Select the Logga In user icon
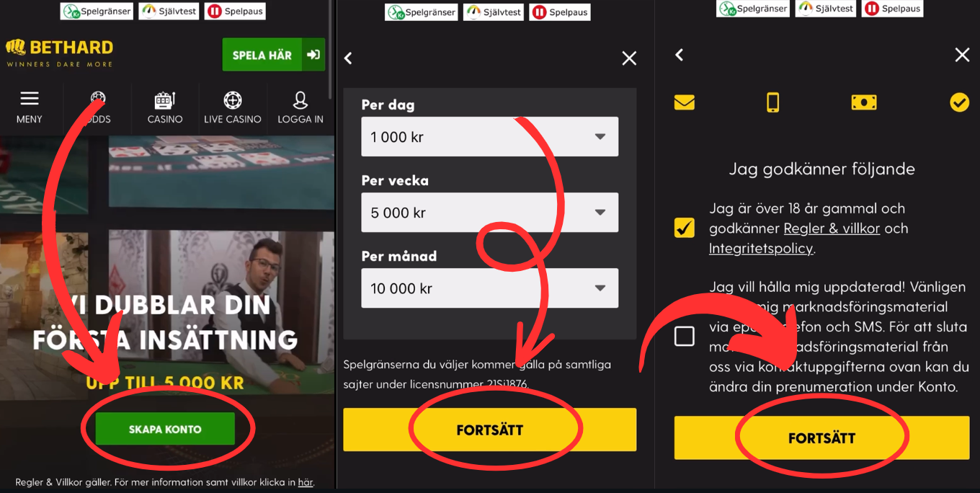Viewport: 980px width, 493px height. point(300,99)
